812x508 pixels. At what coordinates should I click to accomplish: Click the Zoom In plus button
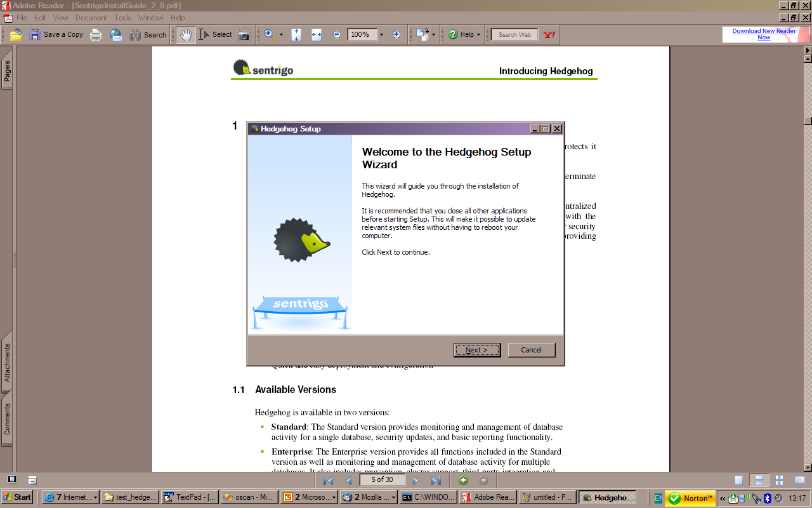click(x=396, y=35)
